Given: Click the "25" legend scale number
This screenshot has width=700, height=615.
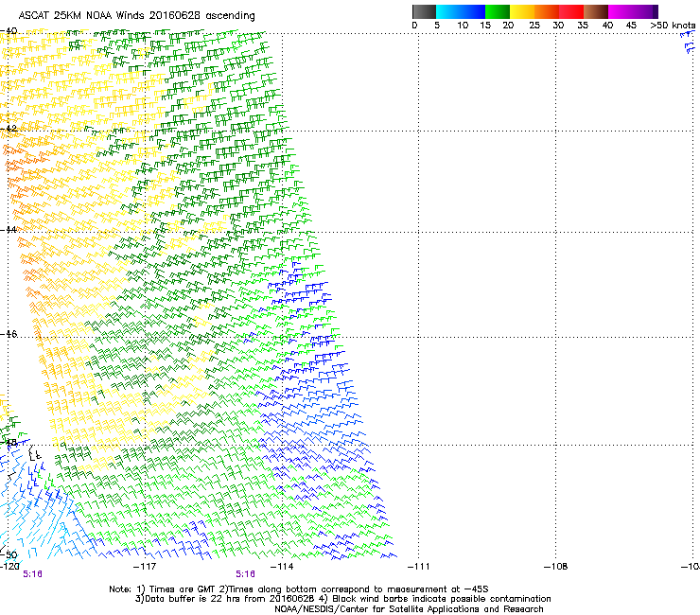Looking at the screenshot, I should pyautogui.click(x=534, y=26).
